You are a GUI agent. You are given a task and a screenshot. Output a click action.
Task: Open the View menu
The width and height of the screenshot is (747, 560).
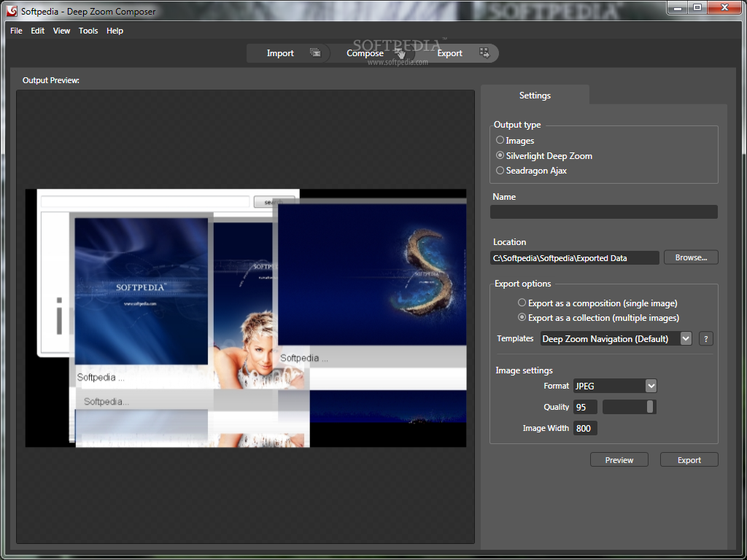click(61, 31)
